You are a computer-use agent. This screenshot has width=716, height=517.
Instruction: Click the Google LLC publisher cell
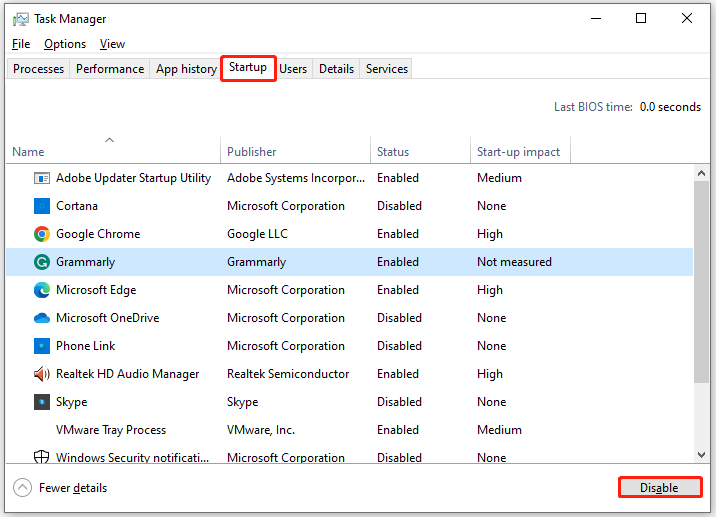[258, 234]
